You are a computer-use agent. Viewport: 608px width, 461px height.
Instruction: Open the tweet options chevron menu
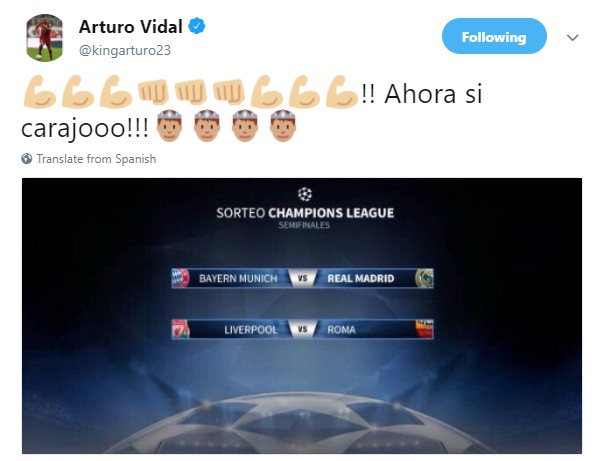[572, 38]
